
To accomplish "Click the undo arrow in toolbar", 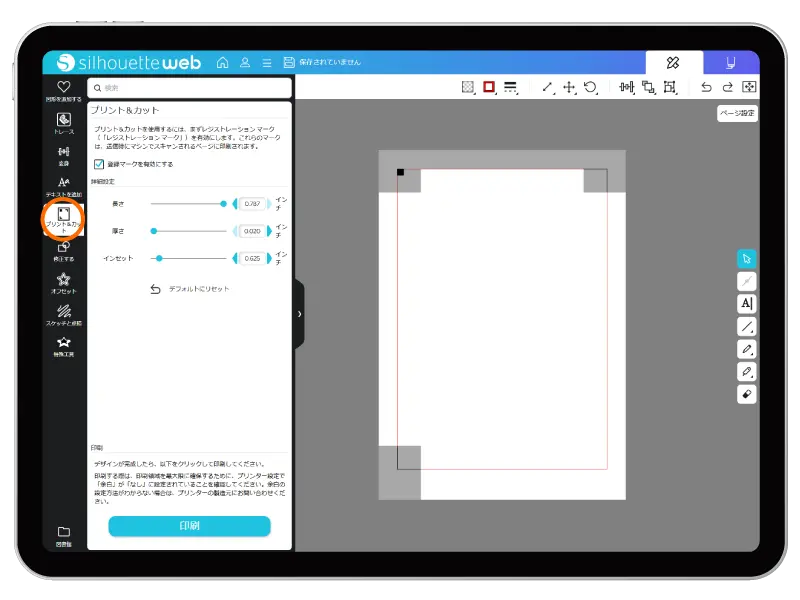I will point(706,88).
